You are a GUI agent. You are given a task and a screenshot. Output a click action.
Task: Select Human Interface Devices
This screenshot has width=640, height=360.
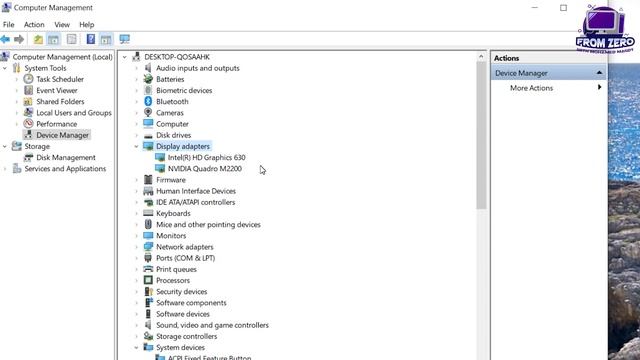click(196, 191)
